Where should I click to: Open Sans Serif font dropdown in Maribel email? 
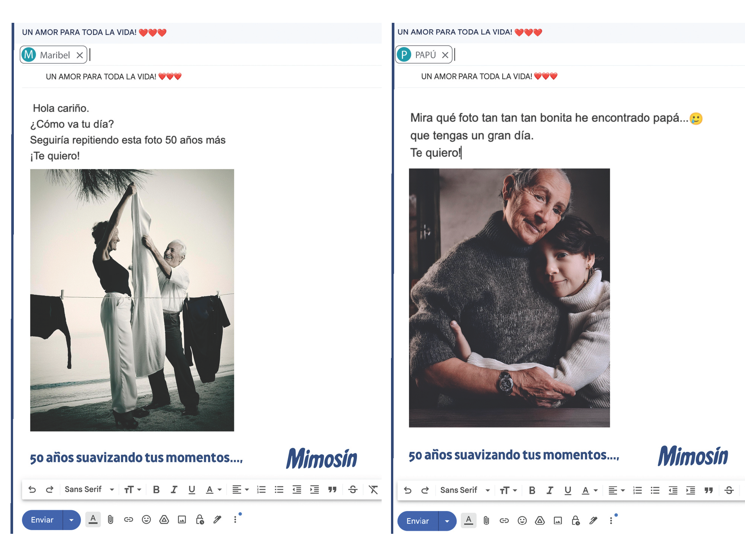coord(89,489)
